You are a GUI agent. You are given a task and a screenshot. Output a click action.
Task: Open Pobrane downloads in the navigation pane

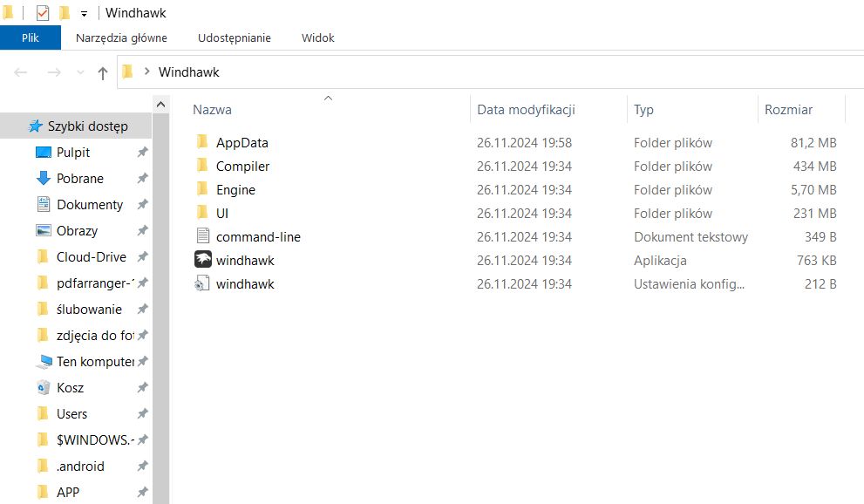[x=80, y=179]
